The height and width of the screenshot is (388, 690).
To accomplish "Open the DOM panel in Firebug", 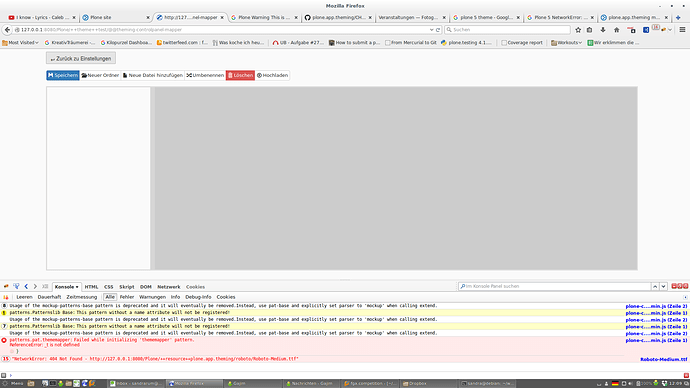I will tap(146, 287).
